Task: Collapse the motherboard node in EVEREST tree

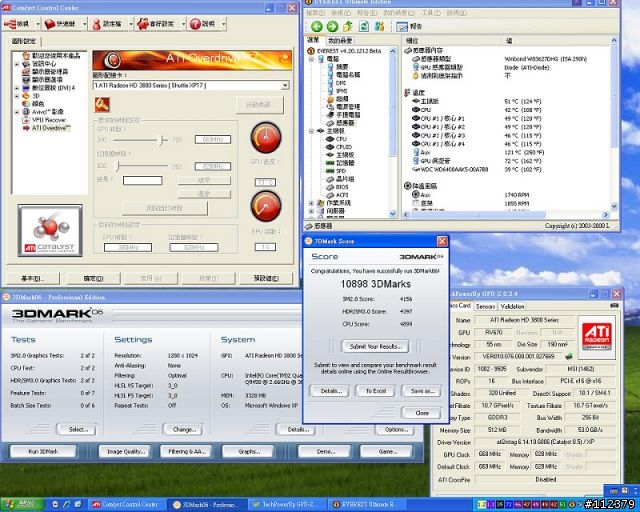Action: pyautogui.click(x=311, y=131)
